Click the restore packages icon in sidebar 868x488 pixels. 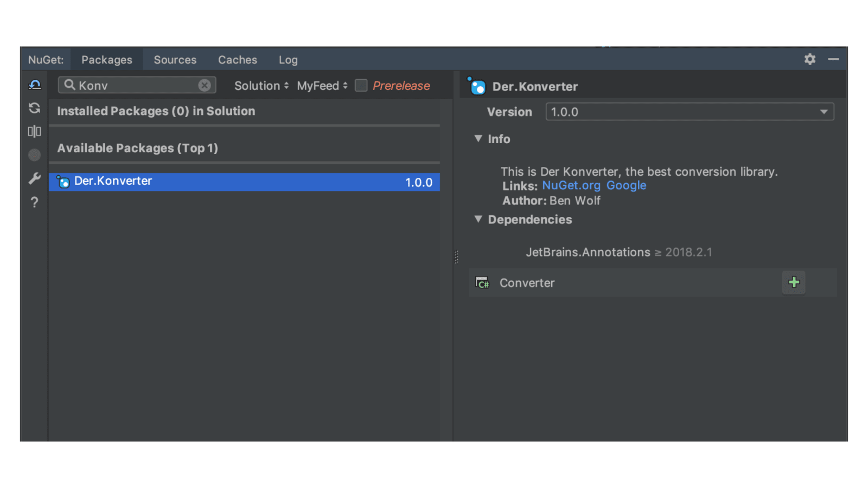(x=35, y=85)
